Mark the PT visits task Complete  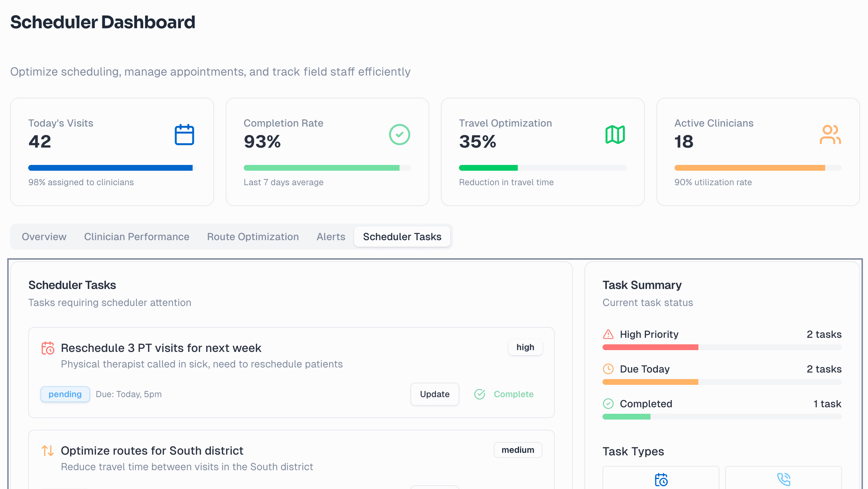click(504, 394)
